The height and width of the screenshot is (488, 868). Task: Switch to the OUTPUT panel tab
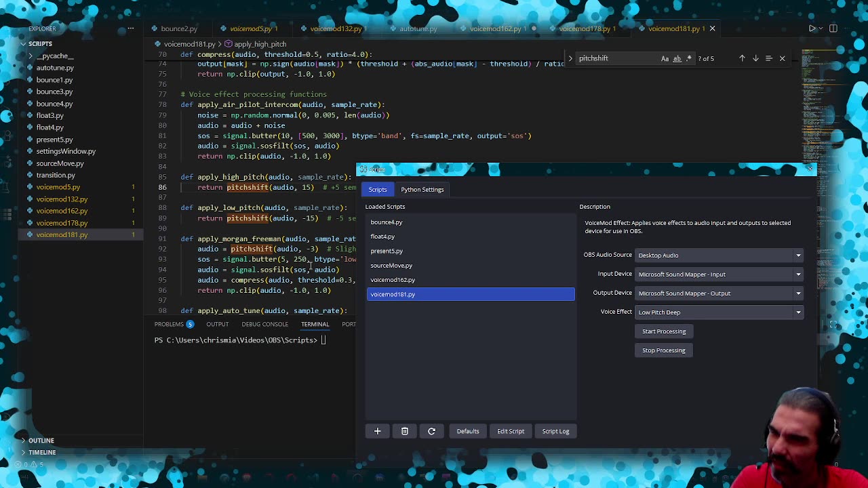(x=217, y=324)
